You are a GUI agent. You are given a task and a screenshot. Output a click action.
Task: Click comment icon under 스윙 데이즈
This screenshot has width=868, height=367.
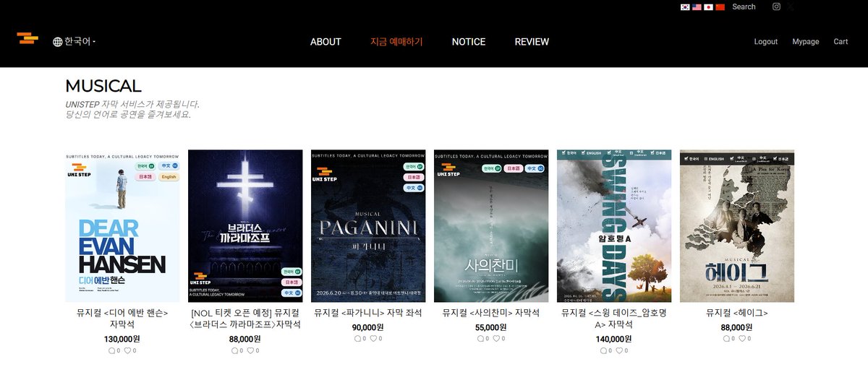[604, 350]
